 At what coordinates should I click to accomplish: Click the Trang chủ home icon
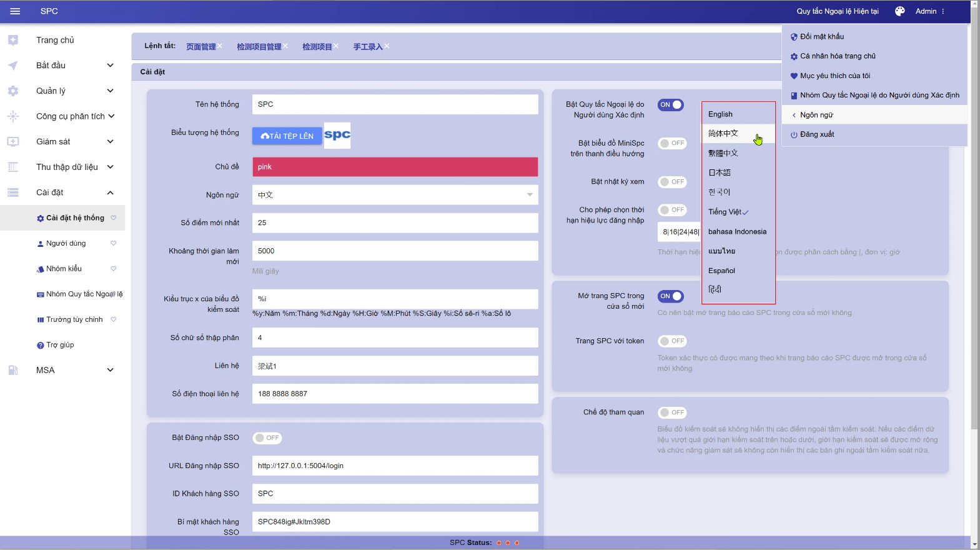point(13,40)
